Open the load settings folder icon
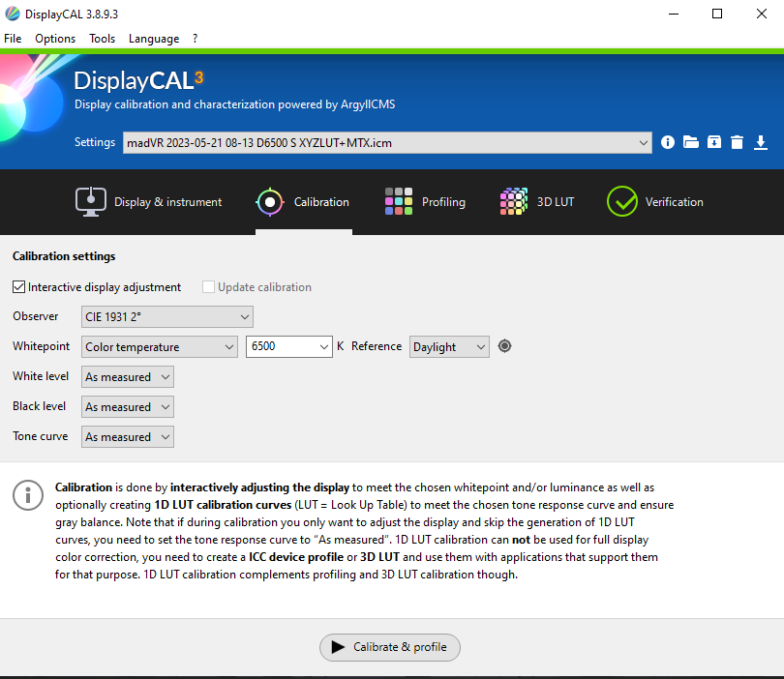 pos(691,142)
